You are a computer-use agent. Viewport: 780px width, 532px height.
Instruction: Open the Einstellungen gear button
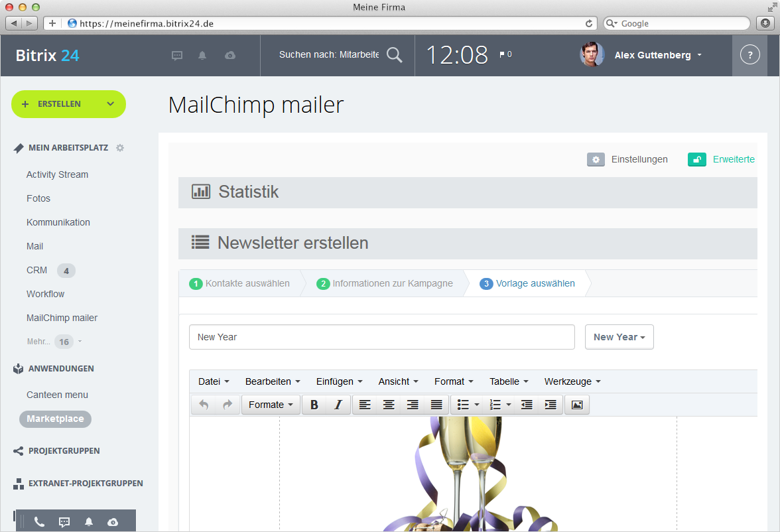click(x=596, y=159)
